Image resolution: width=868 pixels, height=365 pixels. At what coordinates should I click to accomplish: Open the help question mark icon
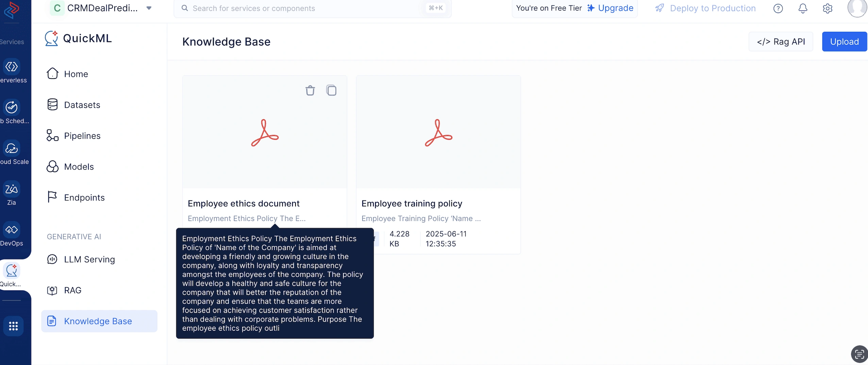point(778,8)
